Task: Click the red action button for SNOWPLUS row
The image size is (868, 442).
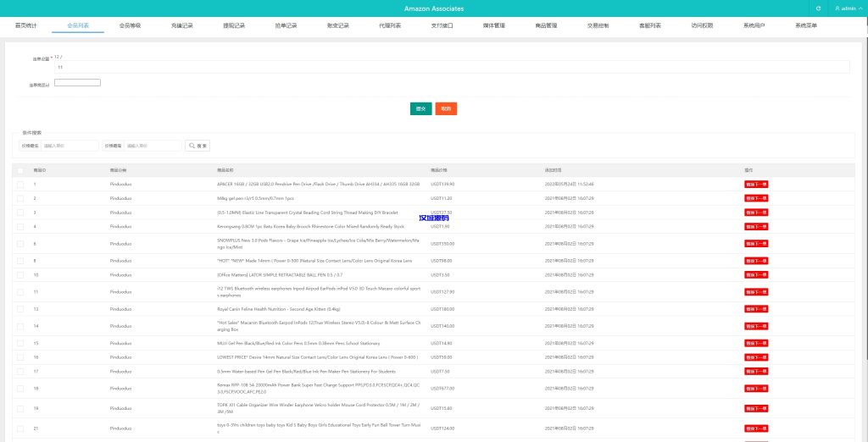Action: (x=756, y=243)
